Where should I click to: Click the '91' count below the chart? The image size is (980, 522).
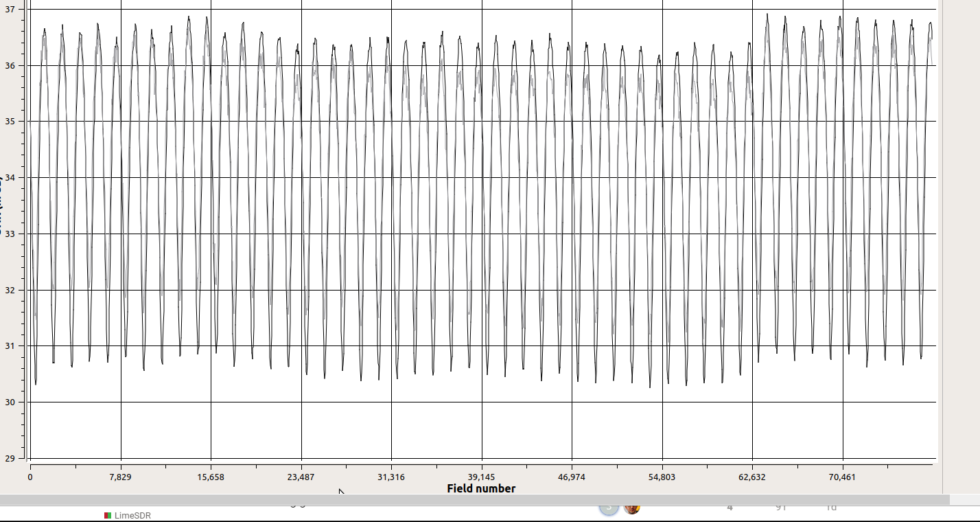point(780,508)
